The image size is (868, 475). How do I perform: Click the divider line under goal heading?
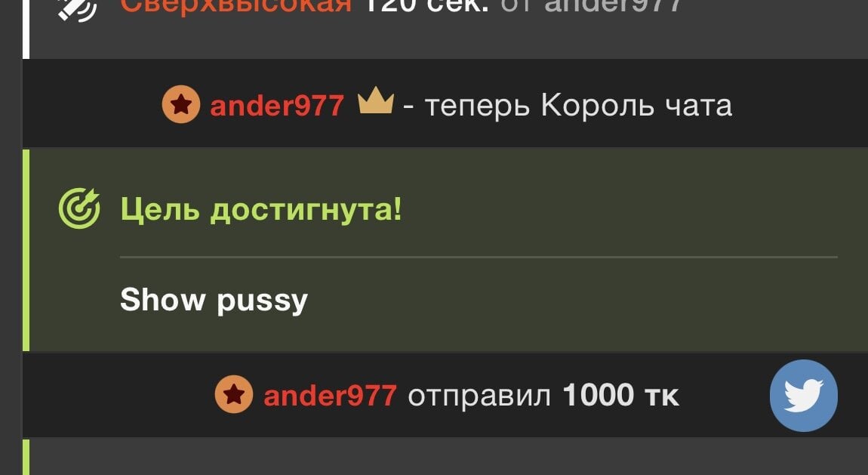point(479,257)
